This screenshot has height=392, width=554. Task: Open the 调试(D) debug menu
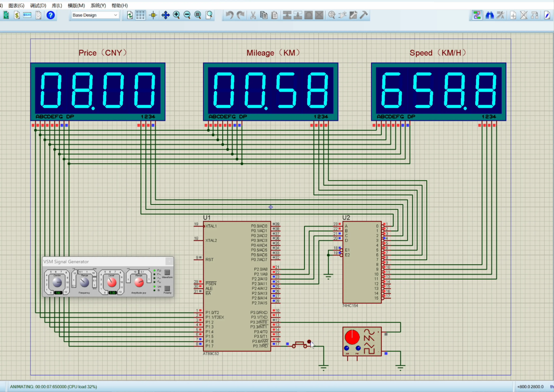(38, 5)
